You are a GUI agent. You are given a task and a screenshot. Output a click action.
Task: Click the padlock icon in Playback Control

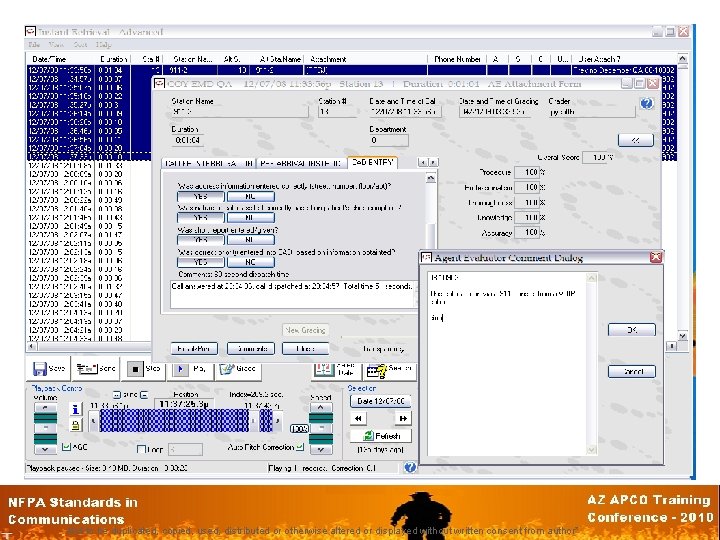point(76,425)
